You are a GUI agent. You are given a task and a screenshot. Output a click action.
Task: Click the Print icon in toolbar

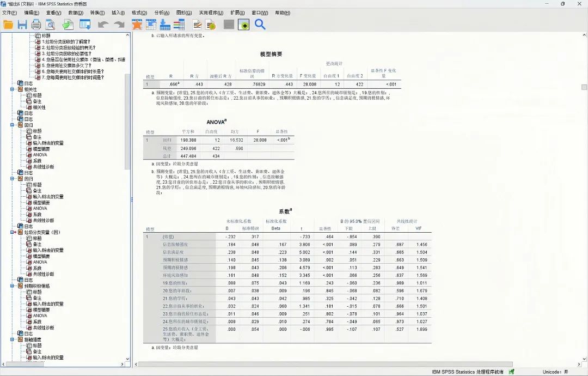pyautogui.click(x=36, y=25)
